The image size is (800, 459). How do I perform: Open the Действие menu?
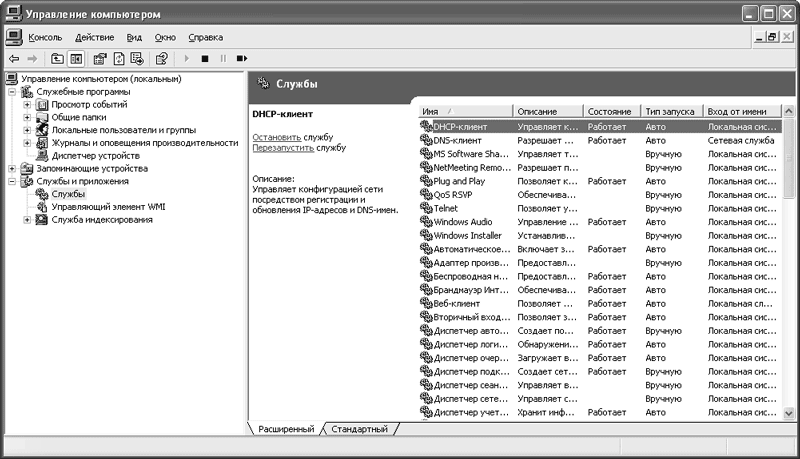[94, 37]
